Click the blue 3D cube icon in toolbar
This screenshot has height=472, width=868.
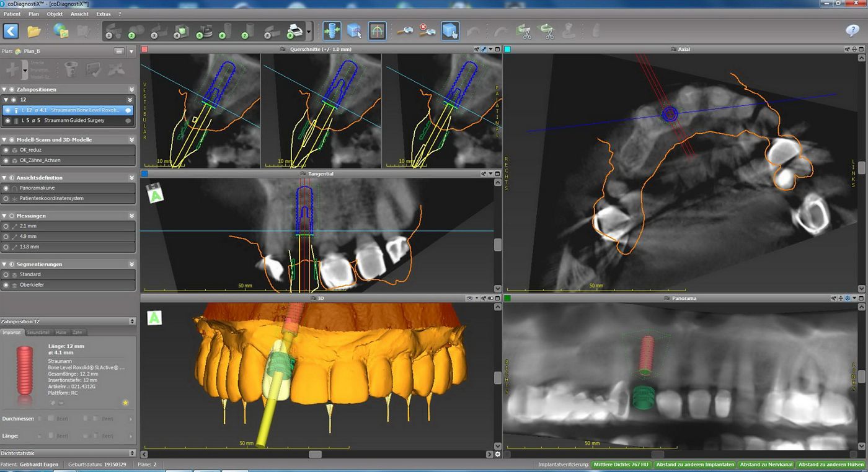tap(355, 30)
